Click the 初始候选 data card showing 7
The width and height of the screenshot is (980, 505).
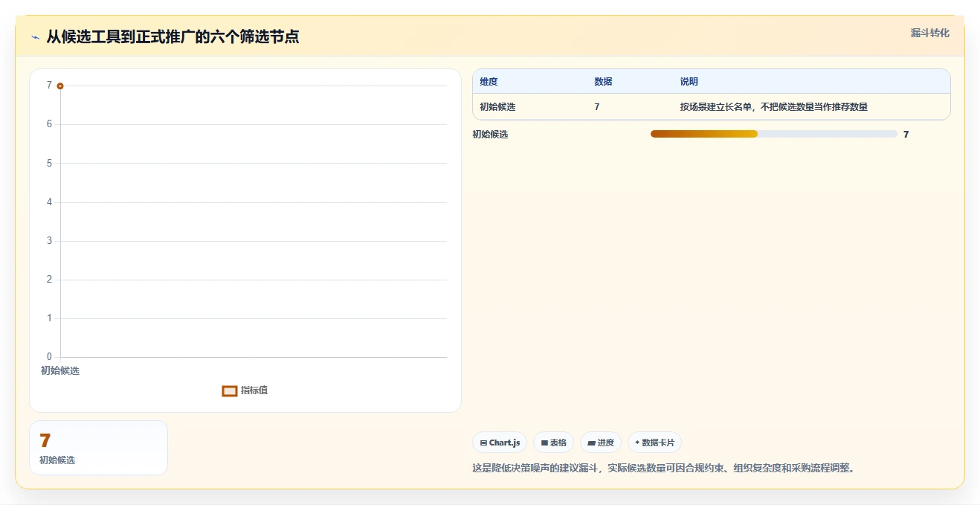pyautogui.click(x=98, y=448)
